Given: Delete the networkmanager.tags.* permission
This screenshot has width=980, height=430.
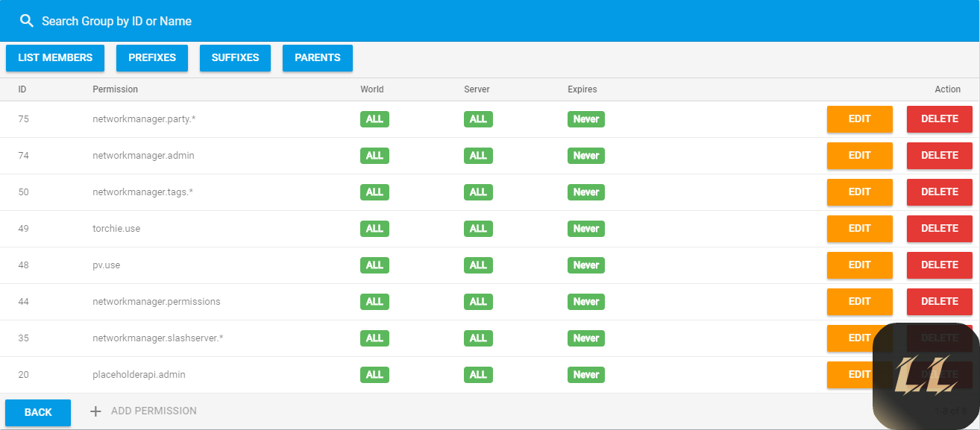Looking at the screenshot, I should pyautogui.click(x=939, y=192).
